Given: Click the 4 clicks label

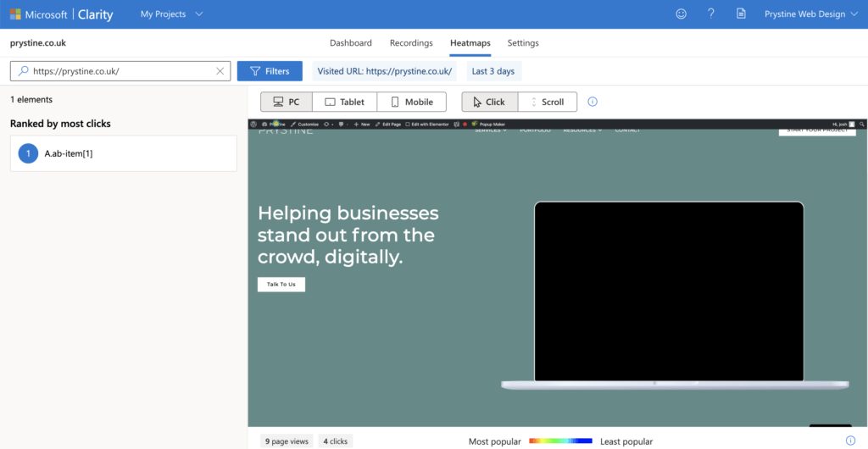Looking at the screenshot, I should pyautogui.click(x=336, y=441).
